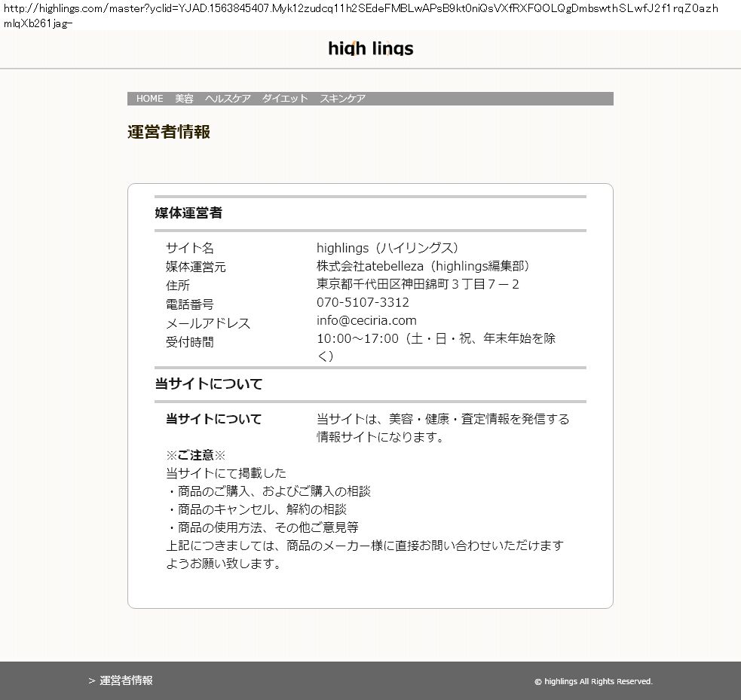Click the メールアドレス label
Screen dimensions: 741x700
click(208, 323)
